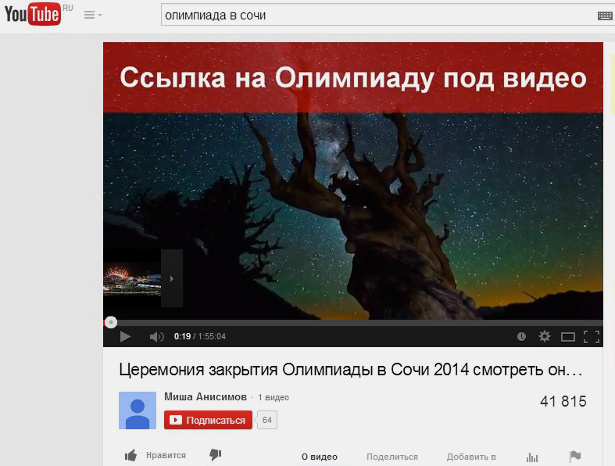Open the Добавить в tab
The height and width of the screenshot is (466, 615).
471,457
